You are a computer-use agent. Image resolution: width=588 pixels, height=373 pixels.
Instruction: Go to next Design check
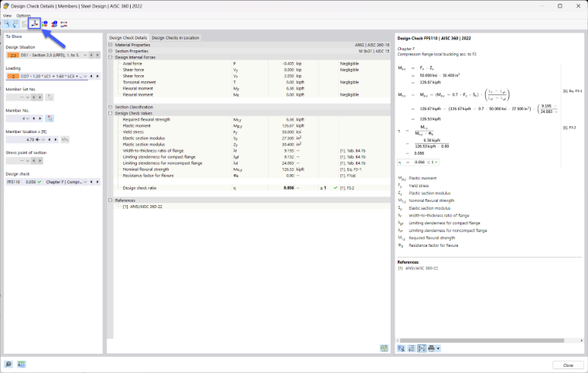pyautogui.click(x=97, y=182)
